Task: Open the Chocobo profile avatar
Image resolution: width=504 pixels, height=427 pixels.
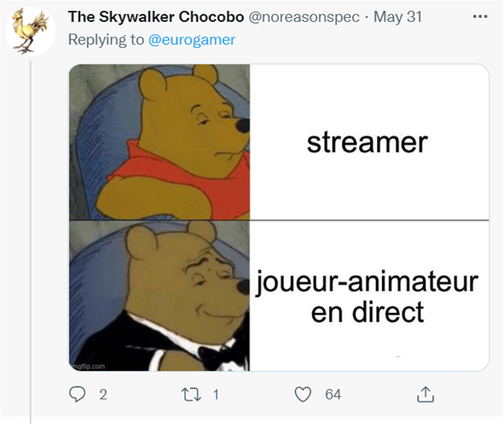Action: coord(31,31)
